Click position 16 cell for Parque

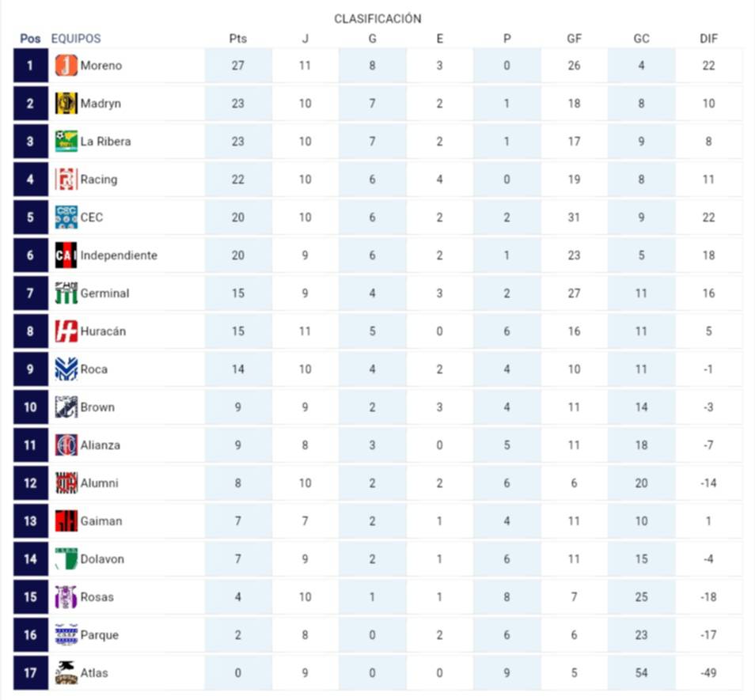(30, 635)
